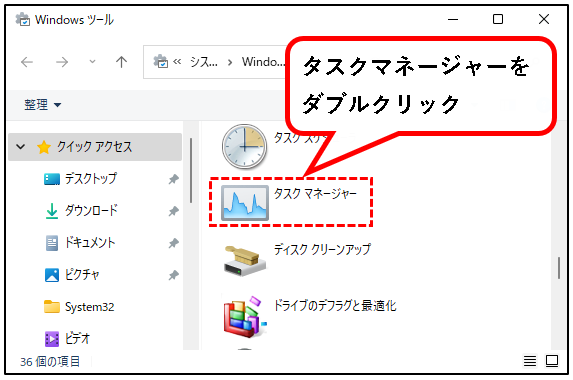The image size is (573, 380).
Task: Unpin Desktop using its pin icon
Action: [174, 179]
